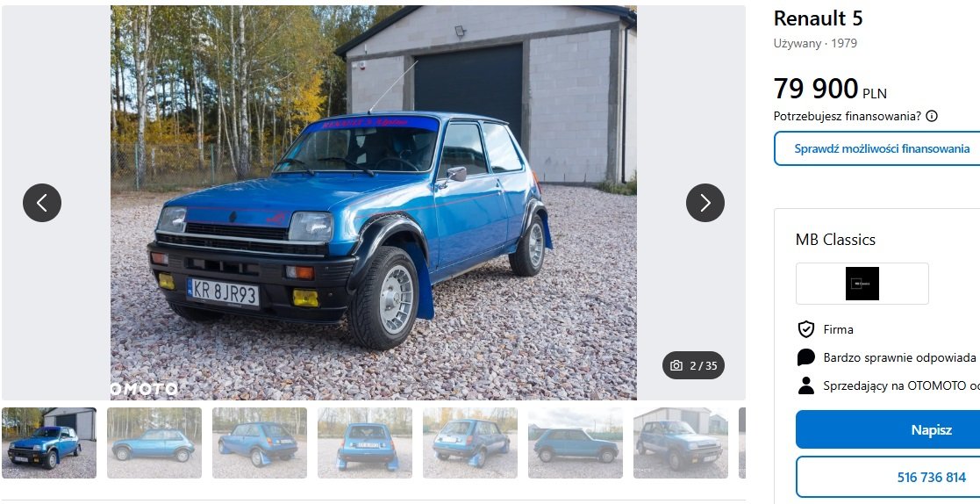Go to previous photo with left arrow
This screenshot has height=504, width=980.
[42, 203]
